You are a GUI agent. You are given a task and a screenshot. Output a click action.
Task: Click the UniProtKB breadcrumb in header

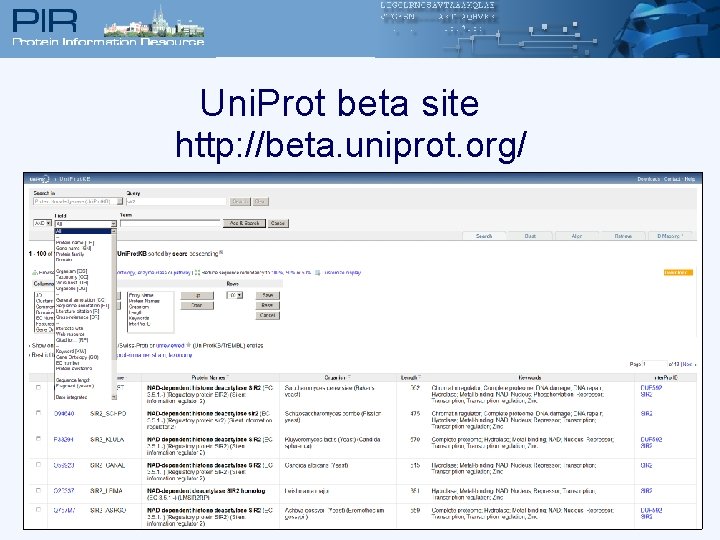pos(74,179)
